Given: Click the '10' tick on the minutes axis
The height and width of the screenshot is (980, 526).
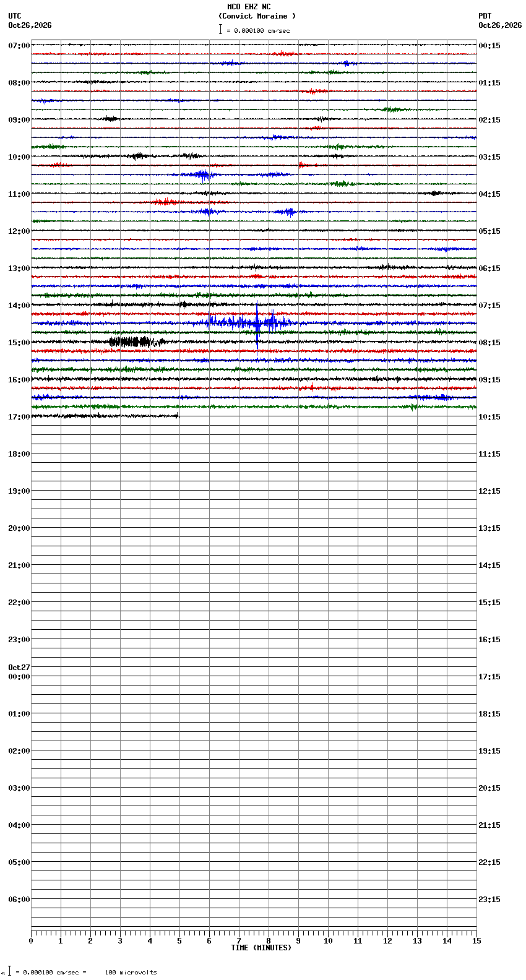Looking at the screenshot, I should [x=328, y=941].
